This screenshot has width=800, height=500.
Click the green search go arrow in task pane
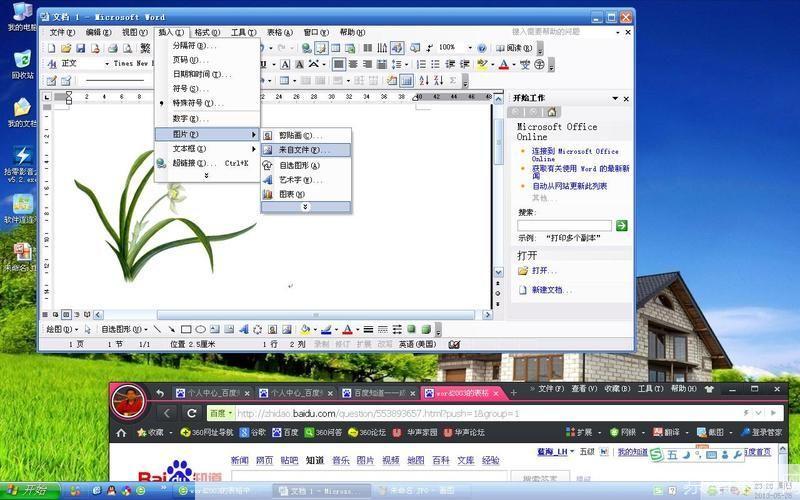coord(621,226)
